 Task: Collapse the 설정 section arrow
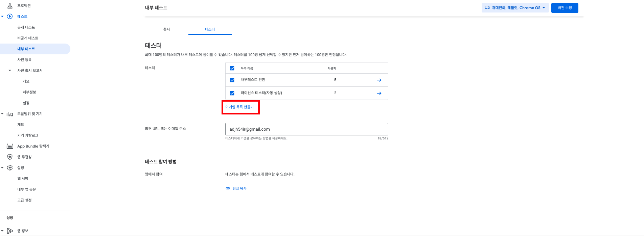point(2,168)
